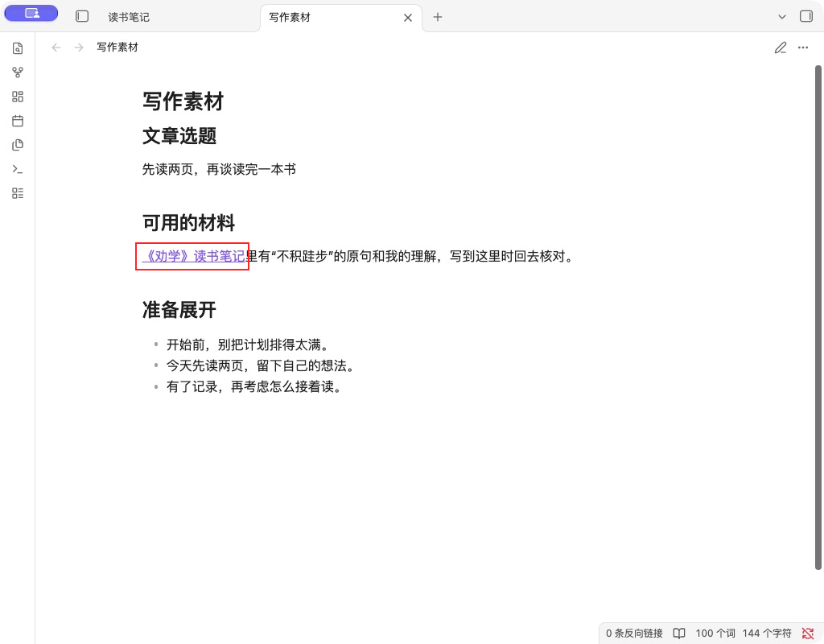Toggle the left sidebar panel icon
This screenshot has width=824, height=644.
click(82, 16)
